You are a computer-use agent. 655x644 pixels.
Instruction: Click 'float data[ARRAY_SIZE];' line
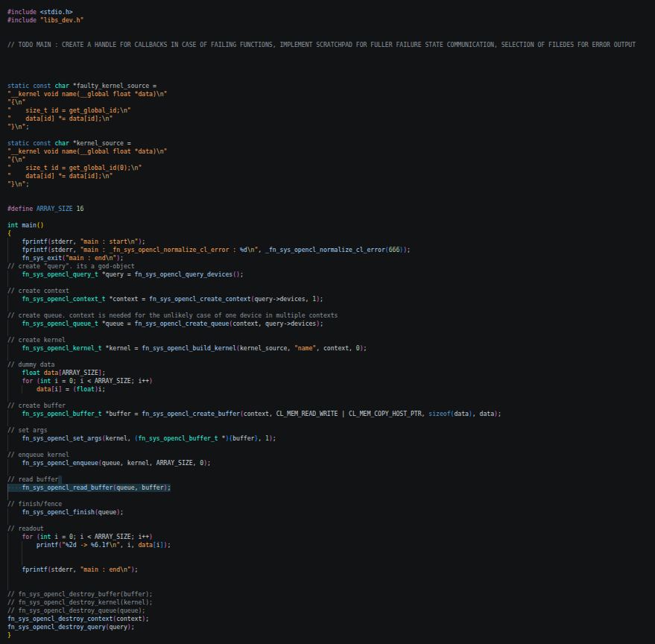63,373
